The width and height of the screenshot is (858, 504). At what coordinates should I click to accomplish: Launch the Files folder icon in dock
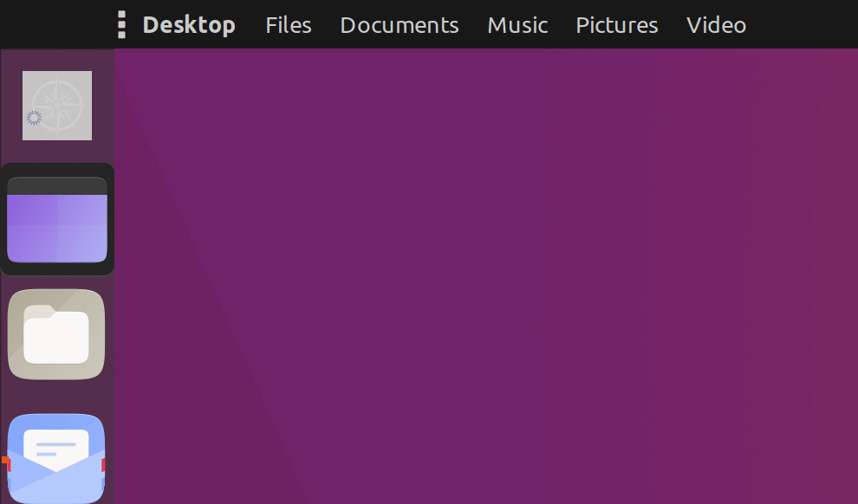(56, 334)
